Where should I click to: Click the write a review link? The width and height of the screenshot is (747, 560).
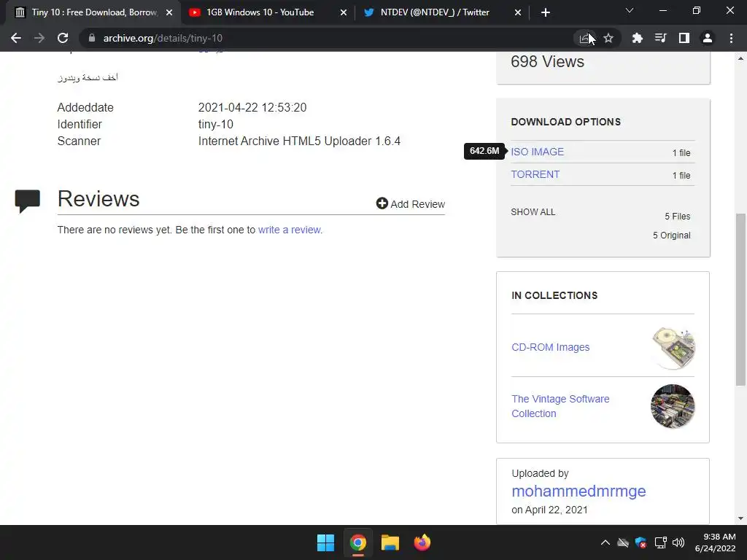290,230
